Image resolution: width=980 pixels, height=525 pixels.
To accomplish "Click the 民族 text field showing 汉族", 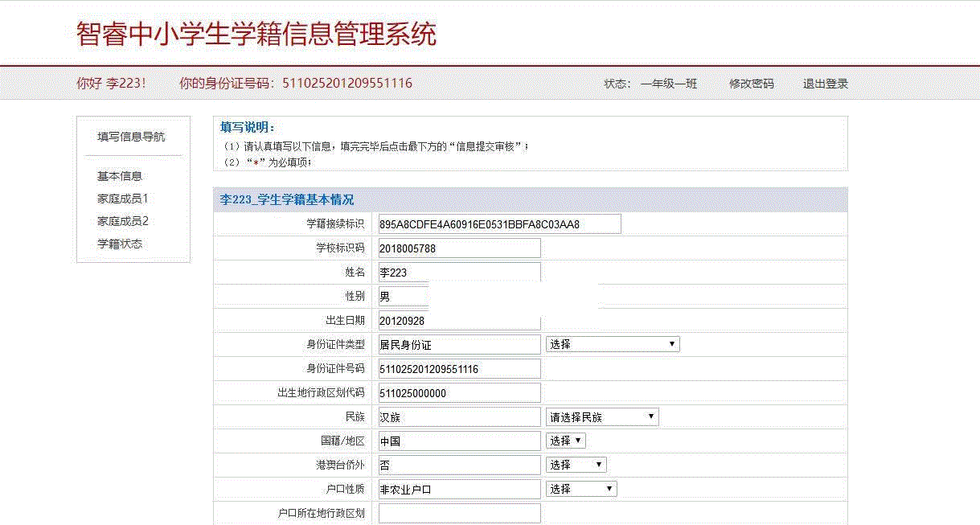I will 458,417.
